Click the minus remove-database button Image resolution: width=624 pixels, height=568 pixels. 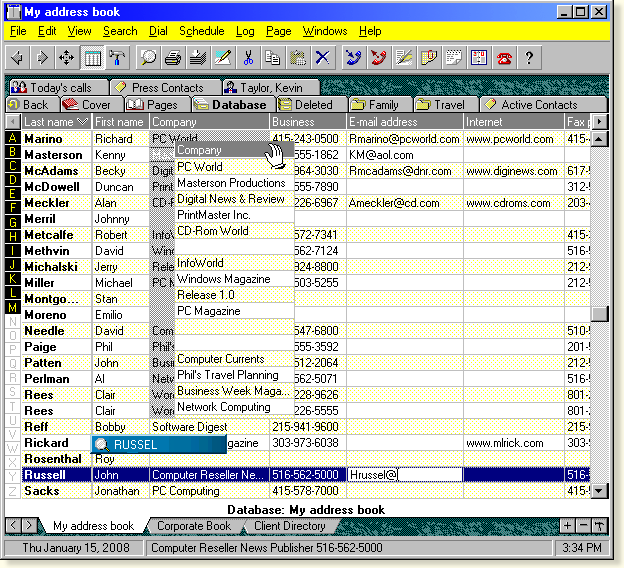(583, 525)
